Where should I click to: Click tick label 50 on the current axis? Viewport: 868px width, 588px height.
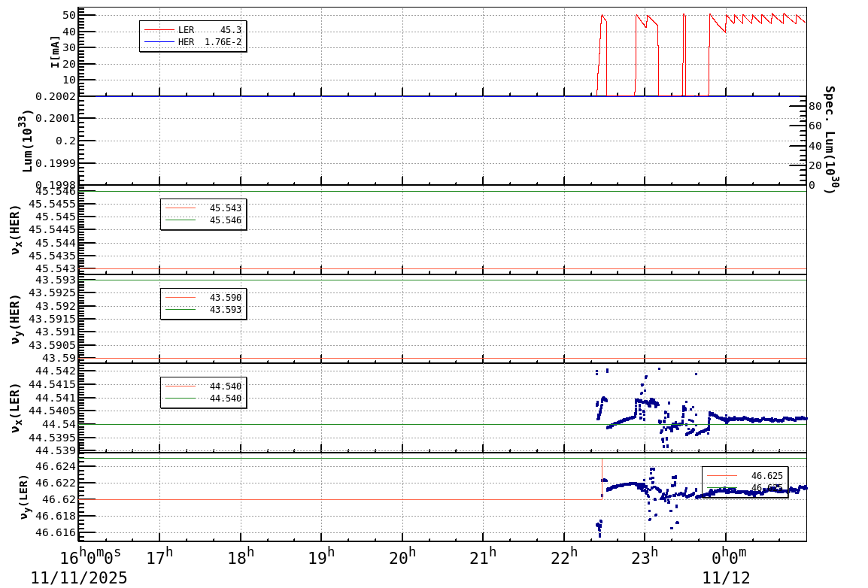pyautogui.click(x=68, y=16)
